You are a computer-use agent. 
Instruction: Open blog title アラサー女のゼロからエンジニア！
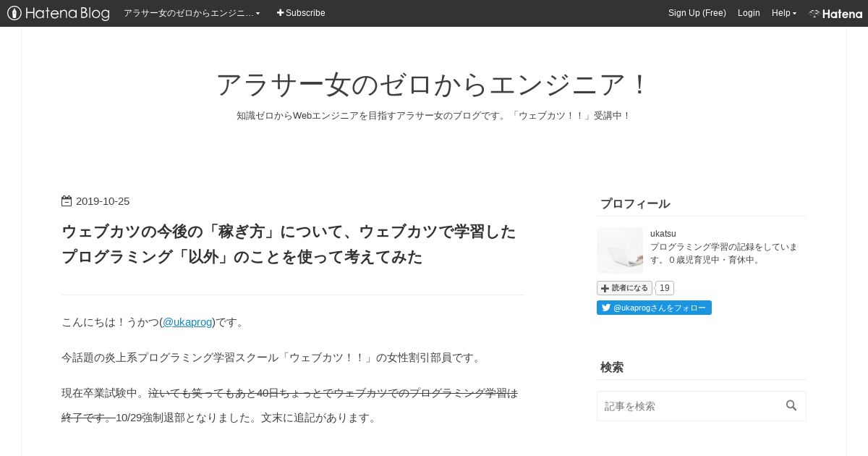coord(434,85)
